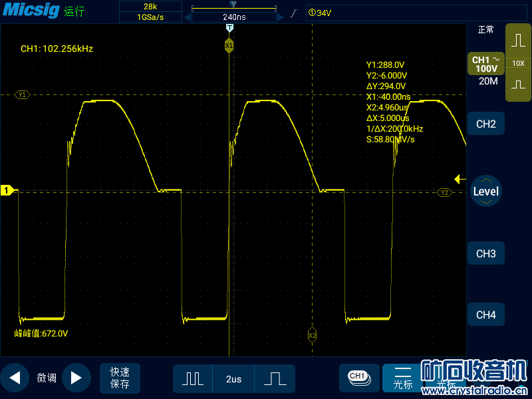Open the CH1 100V channel menu
This screenshot has height=399, width=532.
485,65
